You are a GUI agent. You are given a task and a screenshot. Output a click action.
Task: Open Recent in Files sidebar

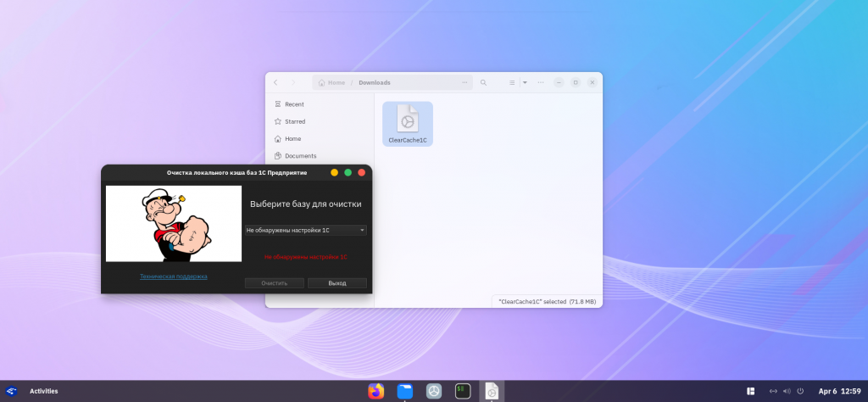tap(320, 104)
